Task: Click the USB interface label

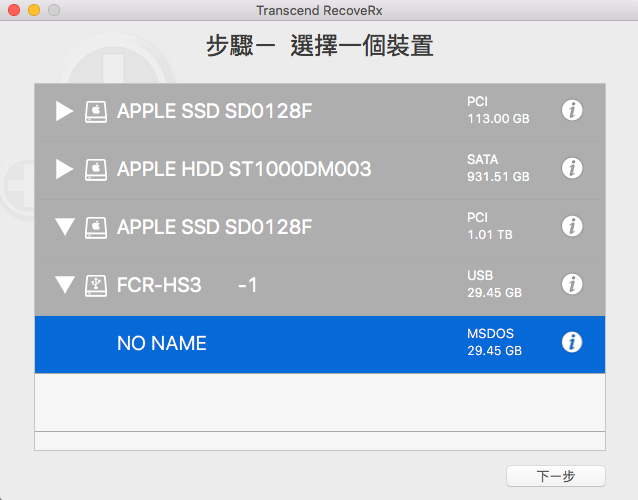Action: 480,275
